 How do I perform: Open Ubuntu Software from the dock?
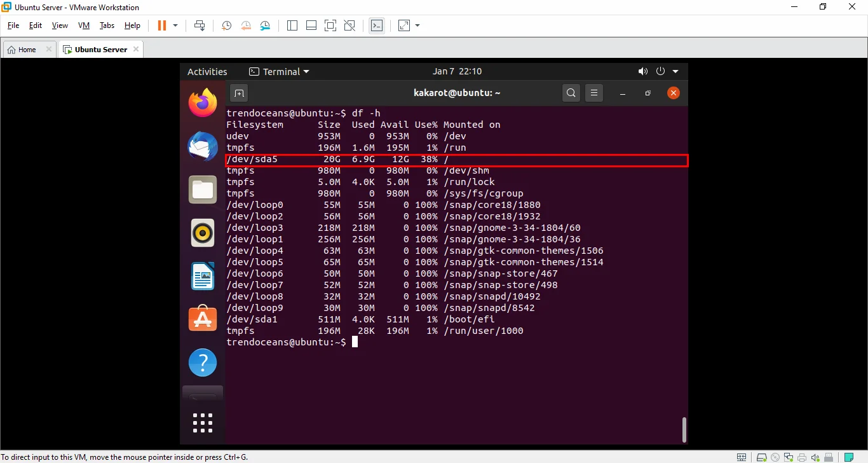point(203,319)
